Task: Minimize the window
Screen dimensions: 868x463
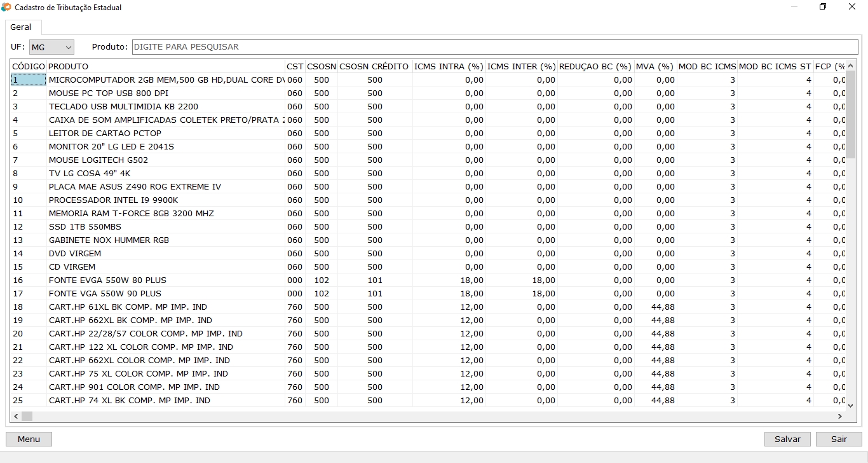Action: point(794,7)
